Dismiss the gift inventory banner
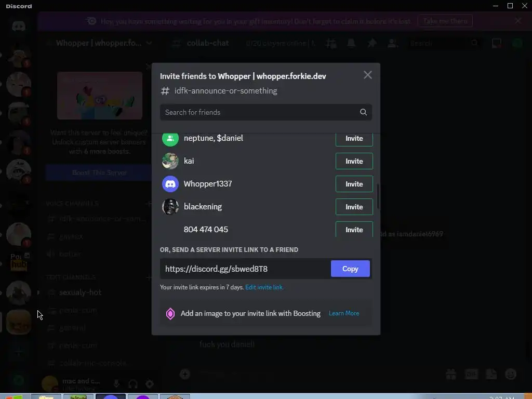Viewport: 532px width, 399px height. click(x=518, y=21)
